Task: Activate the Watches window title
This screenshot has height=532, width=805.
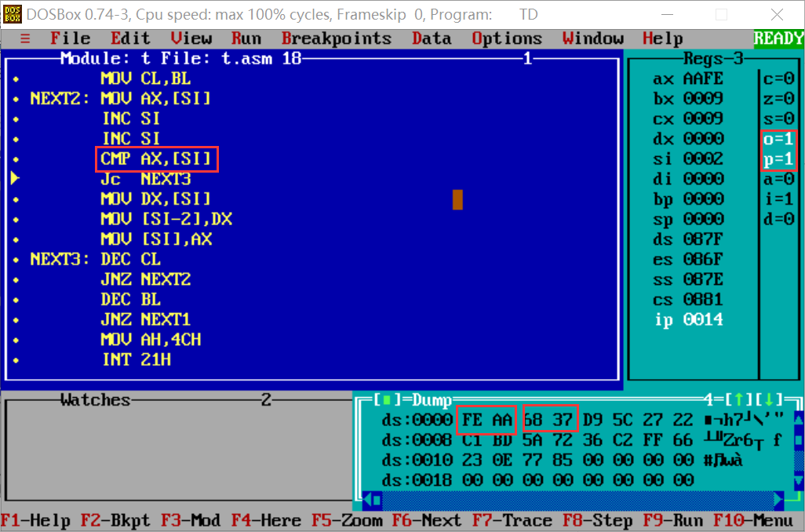Action: 96,399
